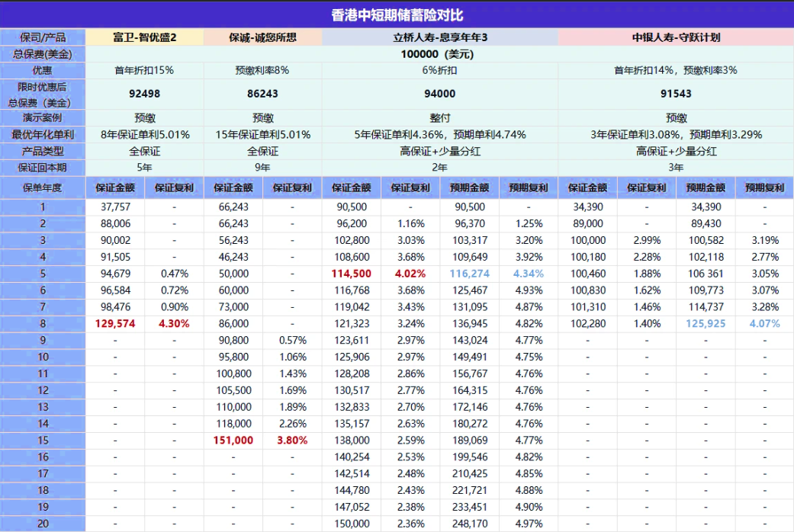Viewport: 794px width, 532px height.
Task: Click the 产品类型 row label
Action: [43, 151]
